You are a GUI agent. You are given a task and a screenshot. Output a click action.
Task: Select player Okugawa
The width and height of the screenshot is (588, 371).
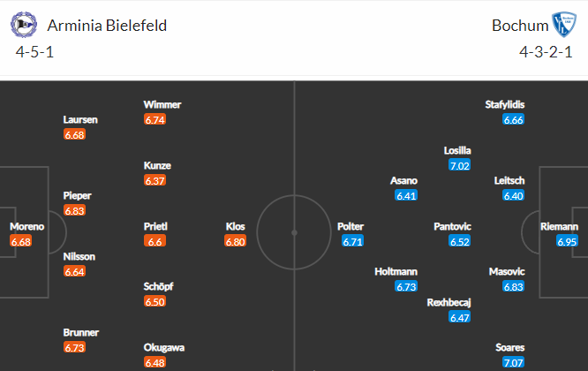[164, 348]
